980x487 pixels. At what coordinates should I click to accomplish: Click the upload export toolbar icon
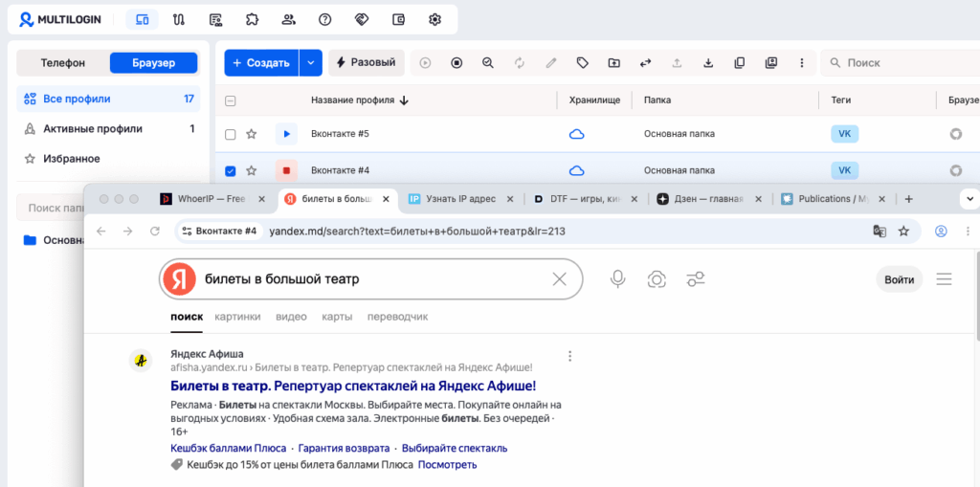click(677, 62)
